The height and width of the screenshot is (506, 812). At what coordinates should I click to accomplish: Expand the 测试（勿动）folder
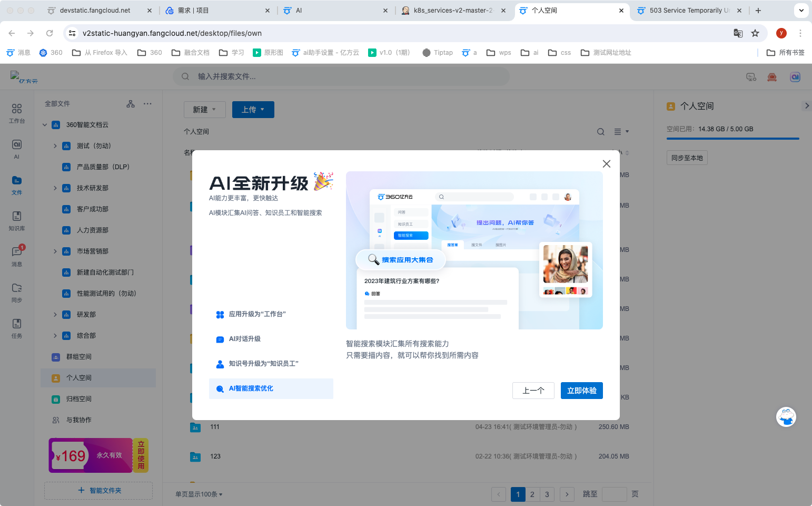(55, 146)
